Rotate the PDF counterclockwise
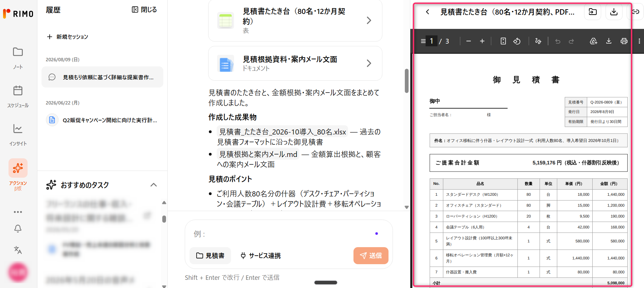The width and height of the screenshot is (644, 288). 517,41
